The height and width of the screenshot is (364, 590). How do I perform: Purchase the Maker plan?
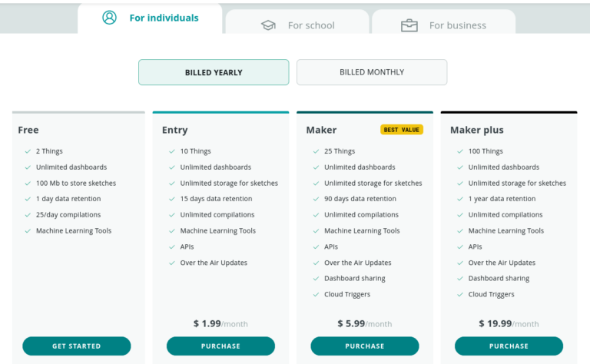click(365, 346)
